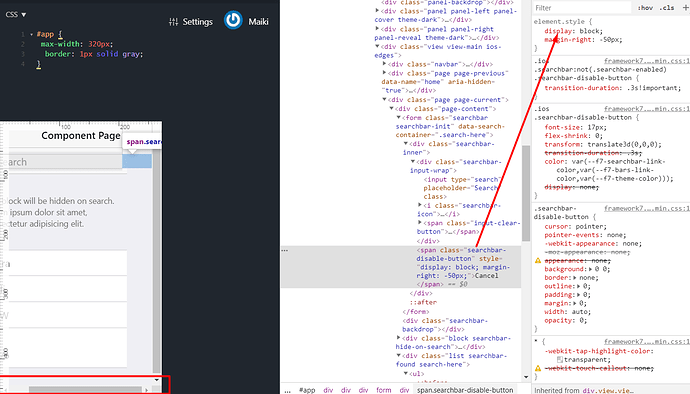690x394 pixels.
Task: Select the searchbar-backdrop div element
Action: [x=445, y=325]
